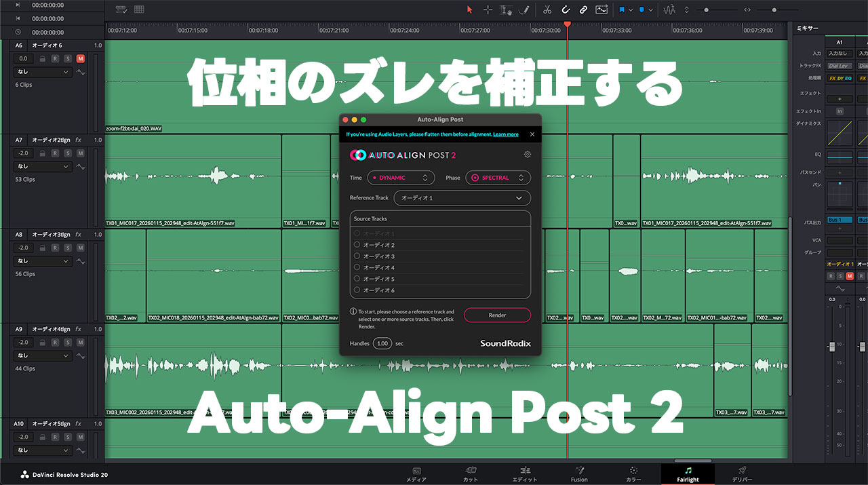The height and width of the screenshot is (485, 868).
Task: Open the Phase SPECTRAL dropdown
Action: (498, 177)
